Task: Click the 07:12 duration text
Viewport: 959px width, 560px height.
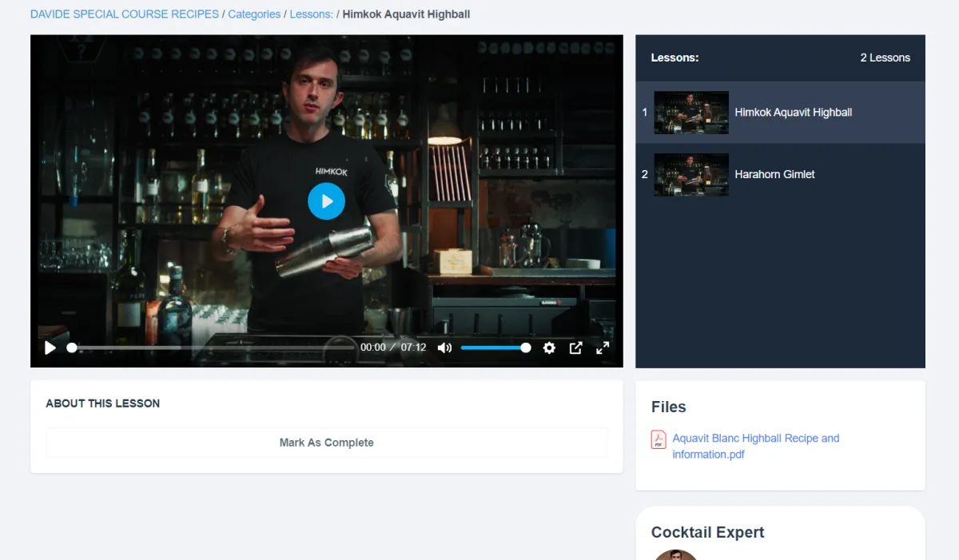Action: [413, 348]
